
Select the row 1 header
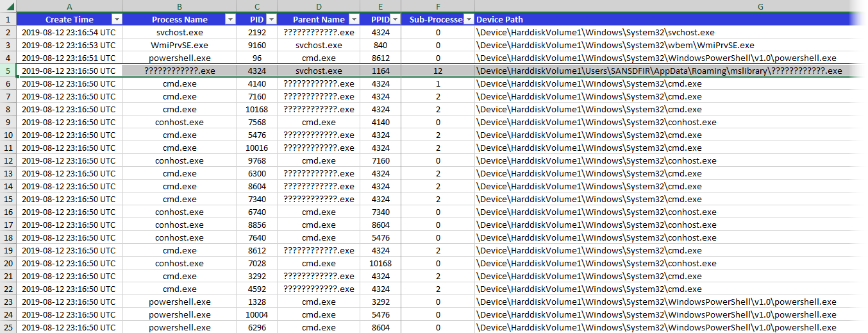click(8, 19)
